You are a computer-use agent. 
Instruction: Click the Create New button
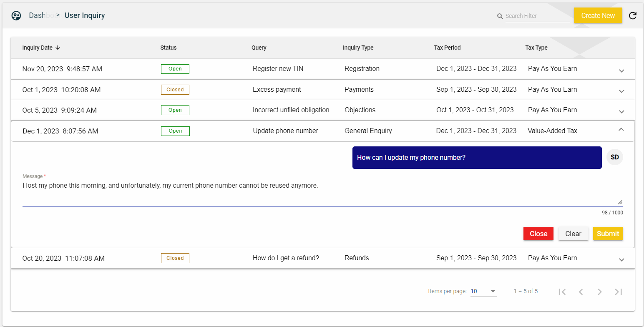[x=598, y=15]
